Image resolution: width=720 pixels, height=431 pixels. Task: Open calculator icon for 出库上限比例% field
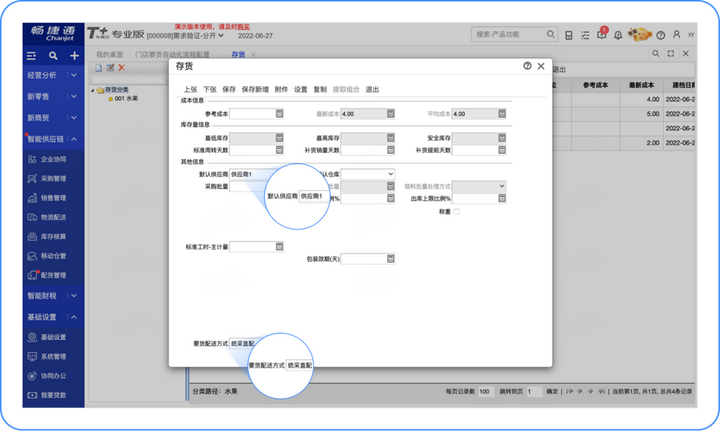tap(502, 198)
